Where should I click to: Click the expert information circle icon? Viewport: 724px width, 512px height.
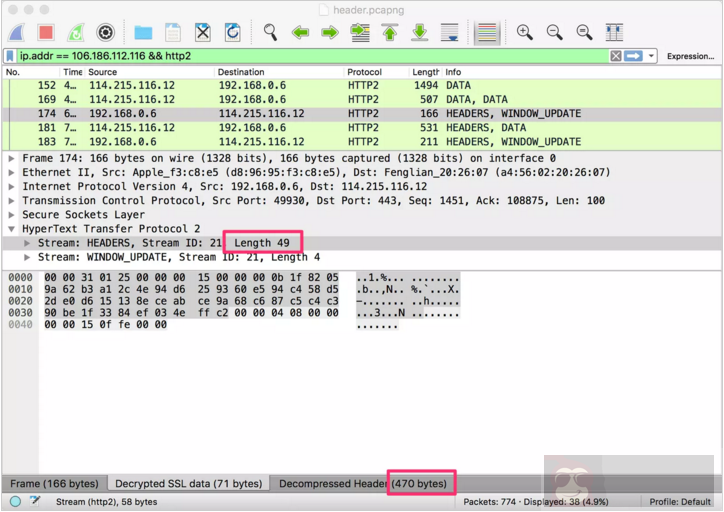[15, 501]
